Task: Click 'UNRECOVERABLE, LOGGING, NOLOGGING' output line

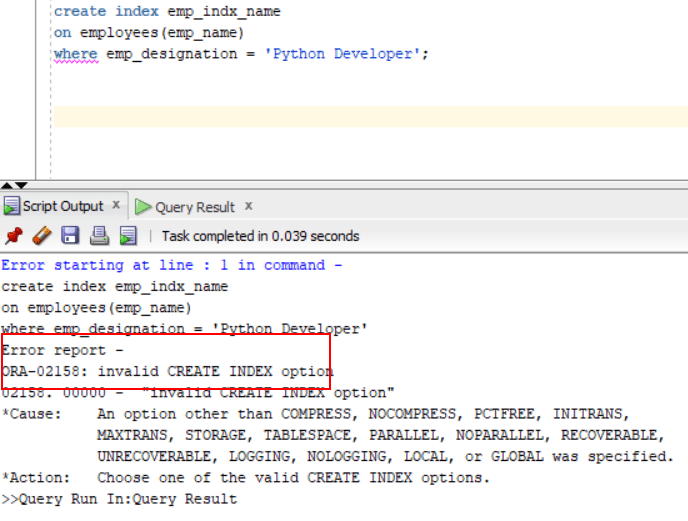Action: [x=385, y=456]
